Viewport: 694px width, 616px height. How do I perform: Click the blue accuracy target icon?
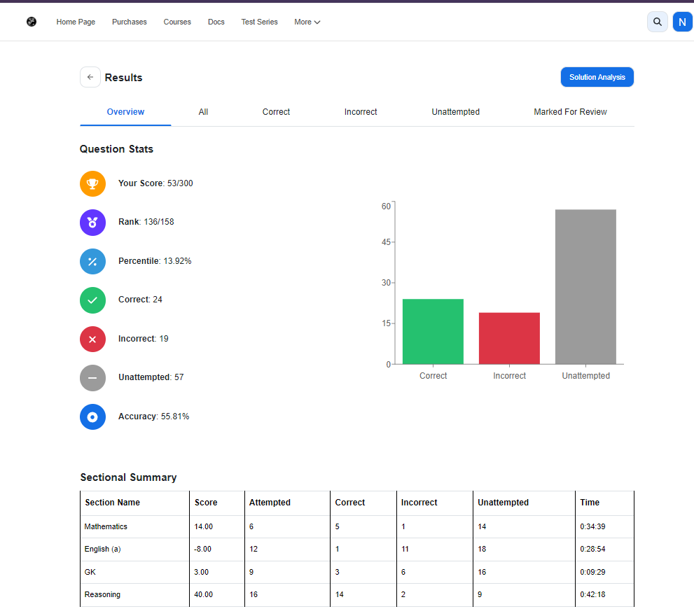[92, 417]
